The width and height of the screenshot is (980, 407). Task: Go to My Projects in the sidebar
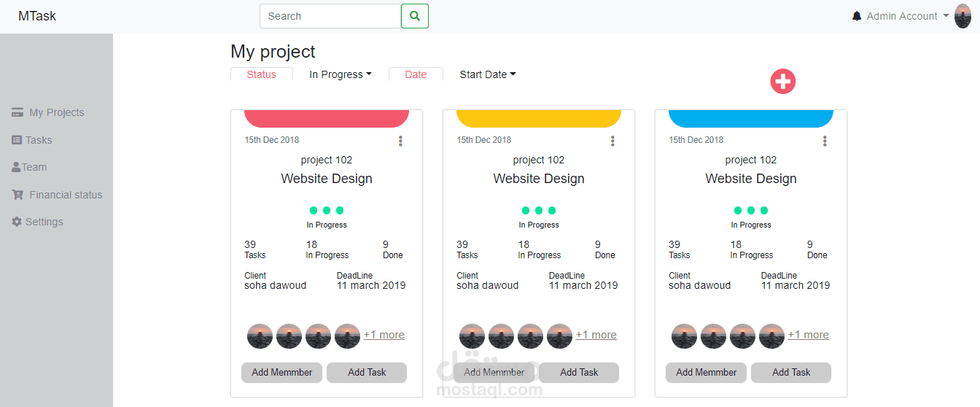click(x=56, y=112)
